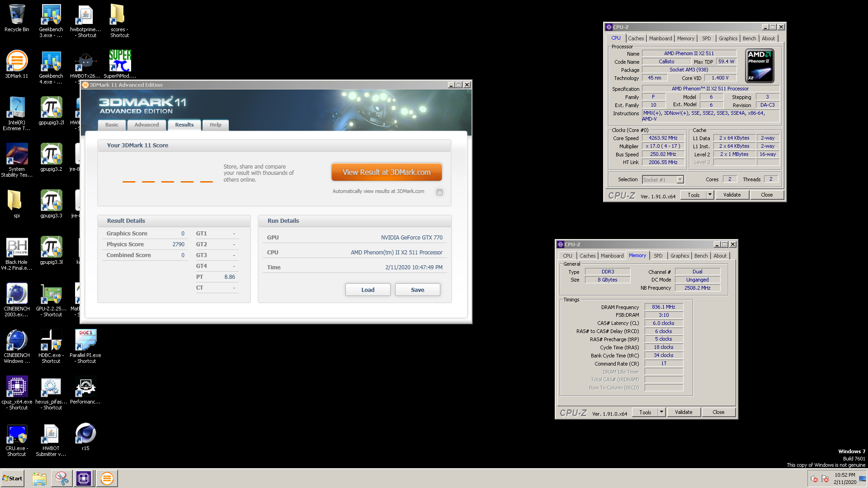This screenshot has height=488, width=868.
Task: Click the Show desktop button
Action: (x=863, y=479)
